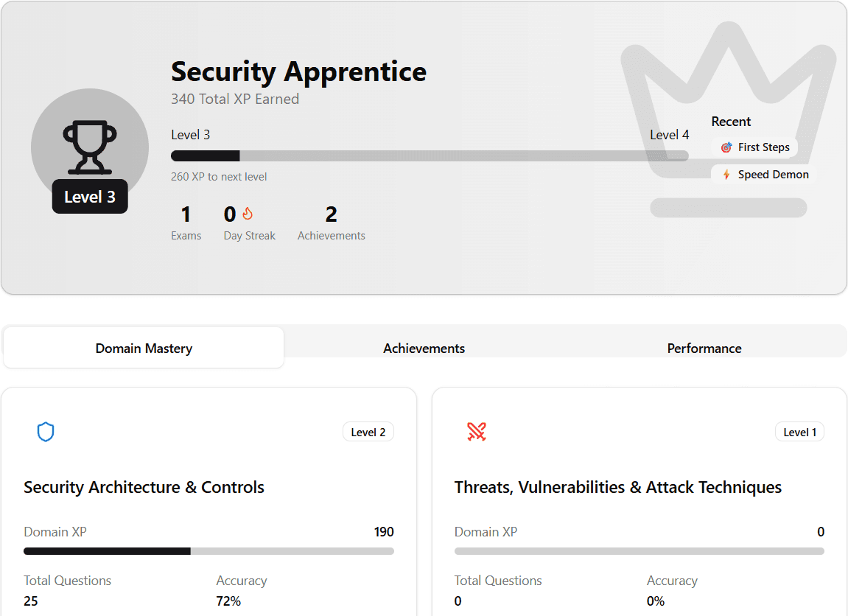
Task: Click the red crossed swords icon for Threats domain
Action: pyautogui.click(x=477, y=431)
